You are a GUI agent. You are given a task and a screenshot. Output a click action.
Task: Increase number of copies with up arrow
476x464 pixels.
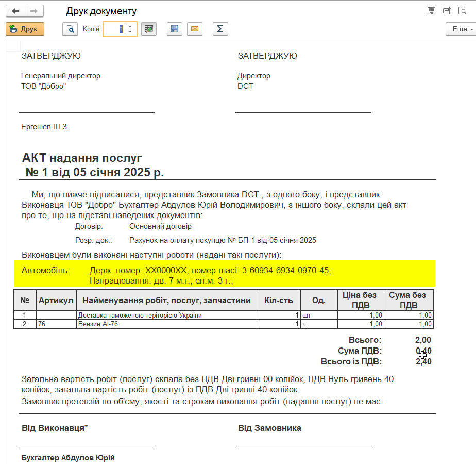point(130,26)
